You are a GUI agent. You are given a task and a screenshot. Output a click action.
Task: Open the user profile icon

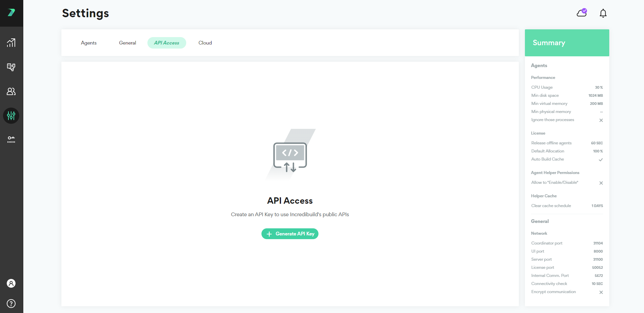11,283
